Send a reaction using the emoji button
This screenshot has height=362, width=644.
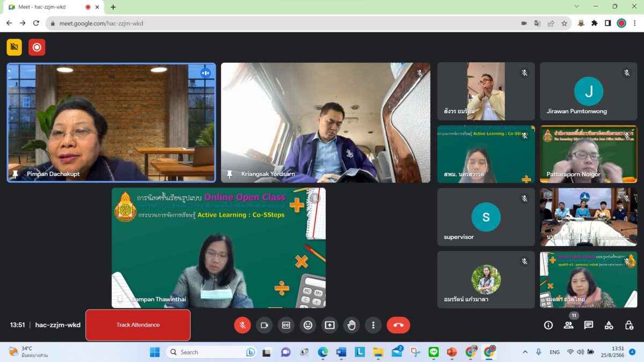(308, 325)
